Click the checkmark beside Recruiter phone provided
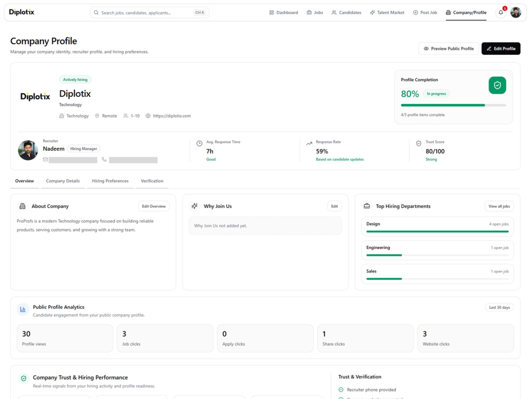The image size is (532, 399). [x=341, y=389]
